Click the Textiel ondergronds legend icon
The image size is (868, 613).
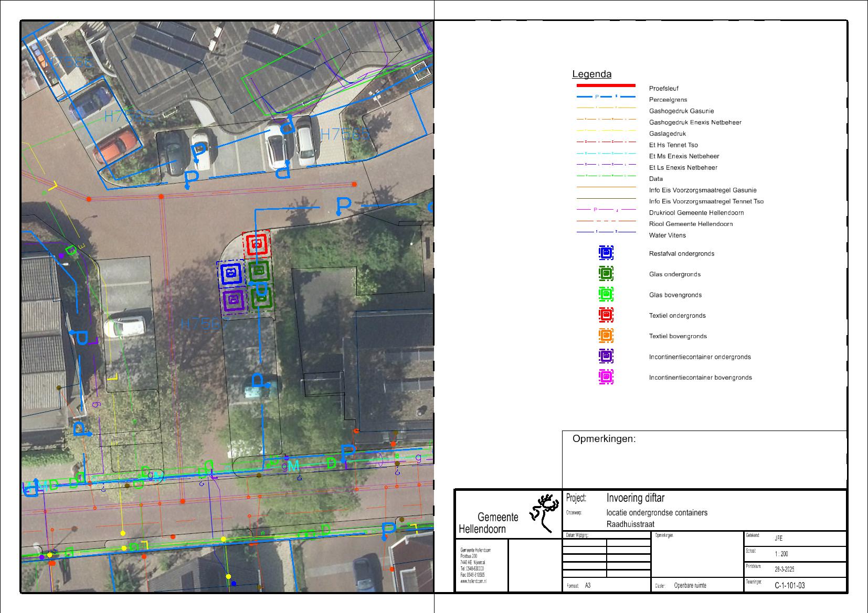pos(606,315)
